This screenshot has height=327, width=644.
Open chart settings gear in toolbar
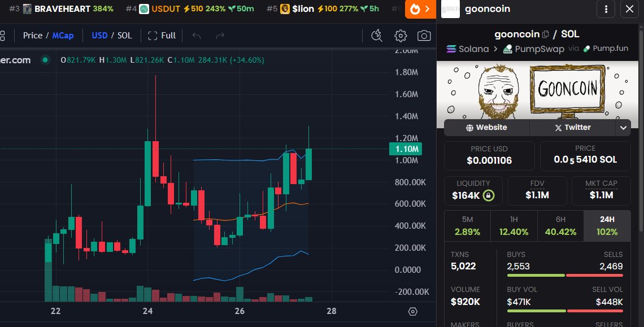click(x=401, y=36)
